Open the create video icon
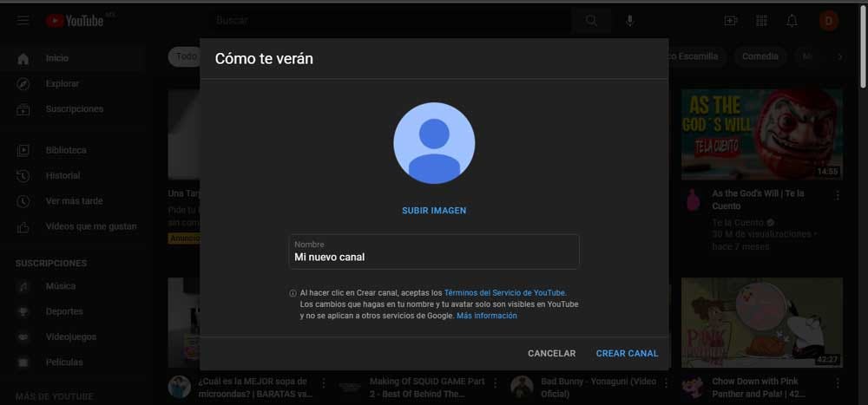868x405 pixels. 731,20
